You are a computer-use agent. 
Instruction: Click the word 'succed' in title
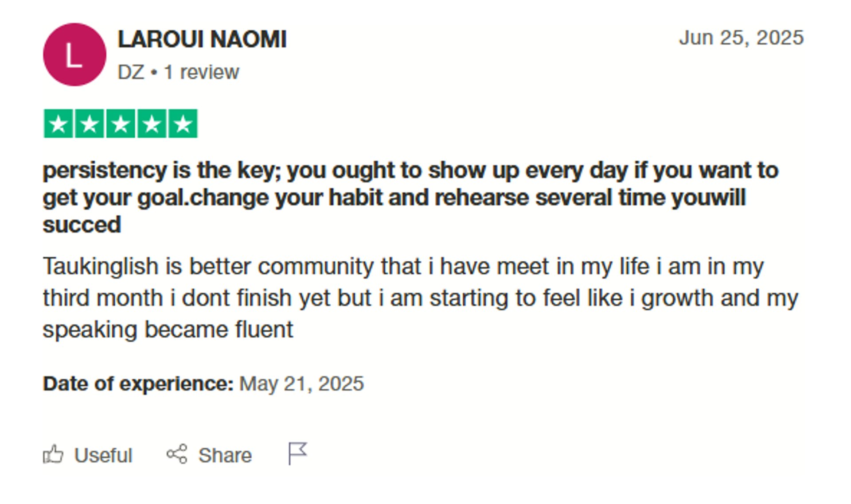pos(82,225)
